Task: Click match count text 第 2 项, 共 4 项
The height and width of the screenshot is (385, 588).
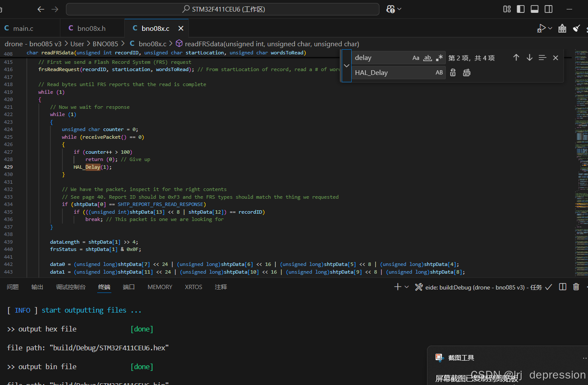Action: point(472,58)
